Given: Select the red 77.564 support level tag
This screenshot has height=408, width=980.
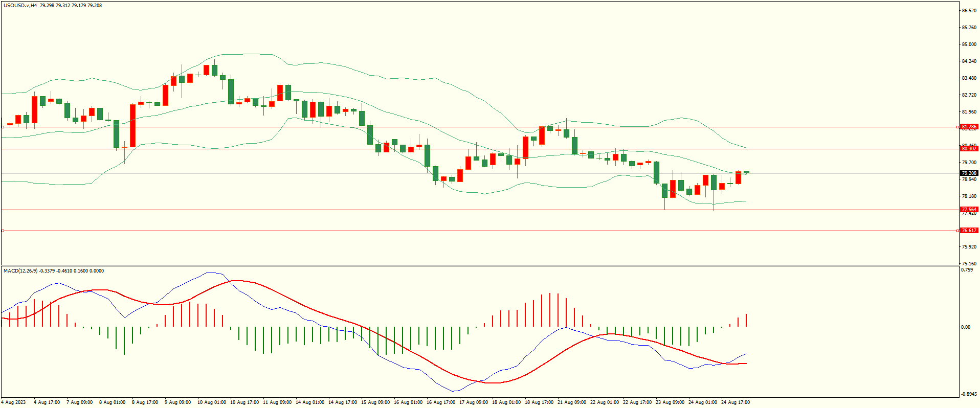Looking at the screenshot, I should tap(969, 210).
